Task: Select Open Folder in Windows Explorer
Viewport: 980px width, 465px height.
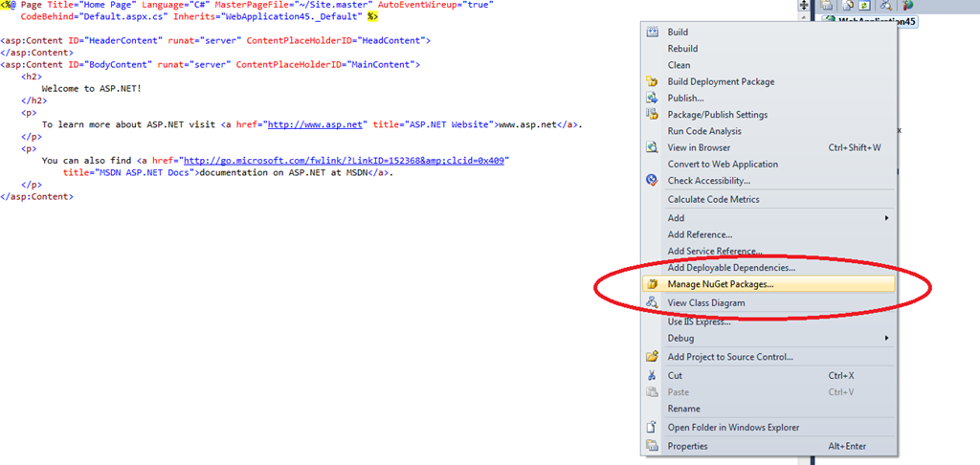Action: (733, 427)
